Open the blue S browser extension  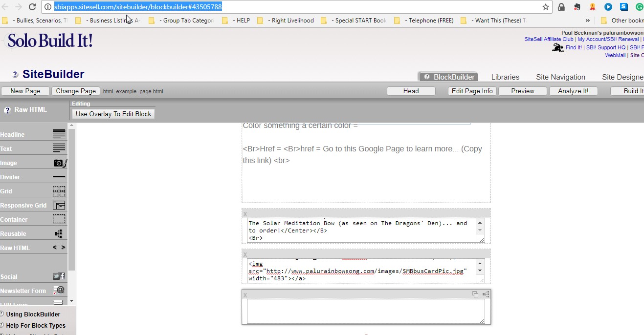(624, 7)
